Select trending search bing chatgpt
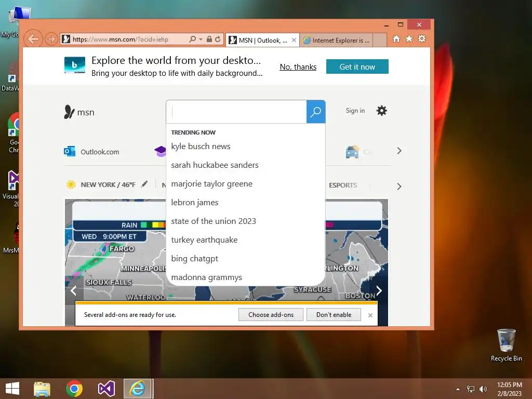Viewport: 532px width, 399px height. (x=194, y=259)
